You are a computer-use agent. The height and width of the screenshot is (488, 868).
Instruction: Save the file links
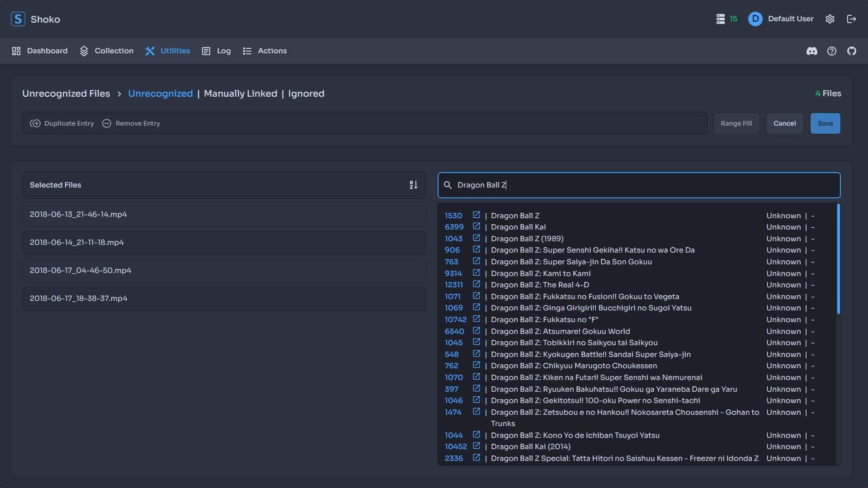coord(825,123)
